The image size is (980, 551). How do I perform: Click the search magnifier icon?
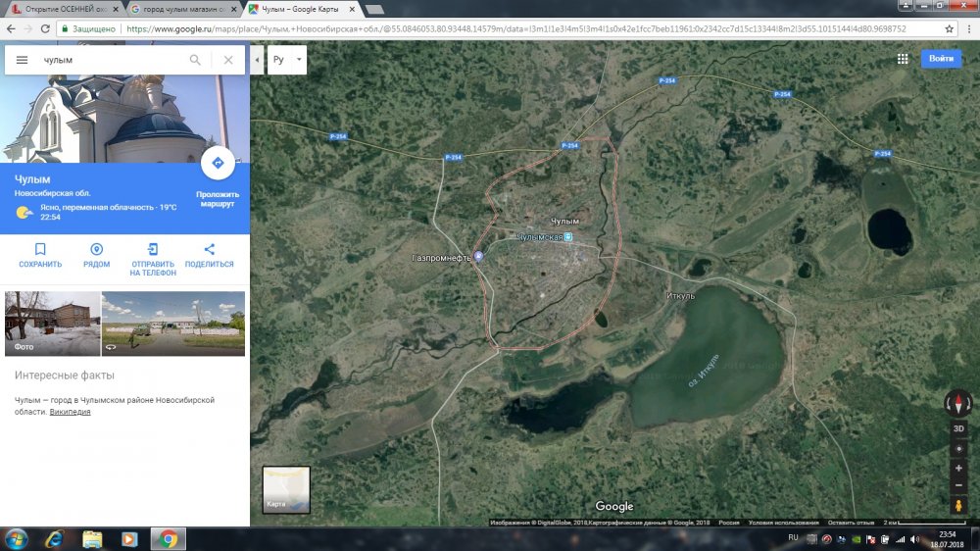tap(196, 60)
